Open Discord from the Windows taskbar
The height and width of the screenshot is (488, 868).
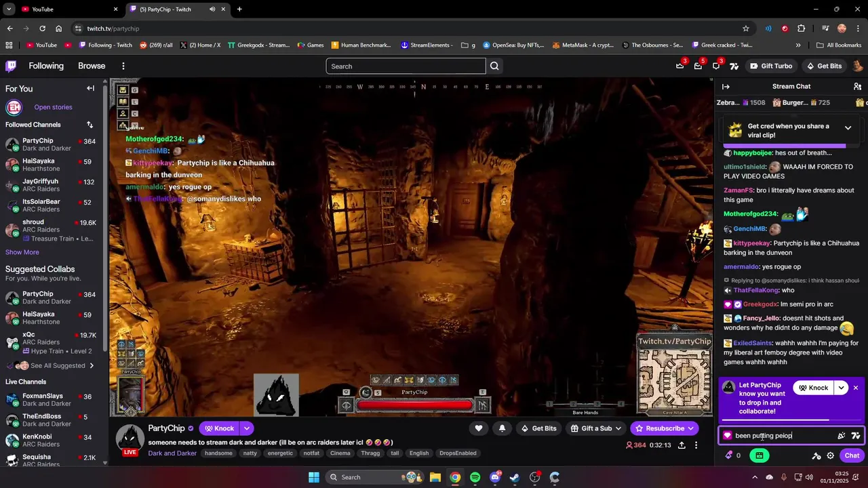(495, 477)
